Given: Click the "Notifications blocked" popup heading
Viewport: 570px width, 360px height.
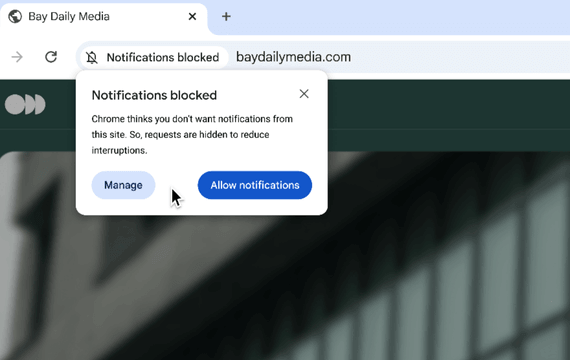Looking at the screenshot, I should (154, 95).
